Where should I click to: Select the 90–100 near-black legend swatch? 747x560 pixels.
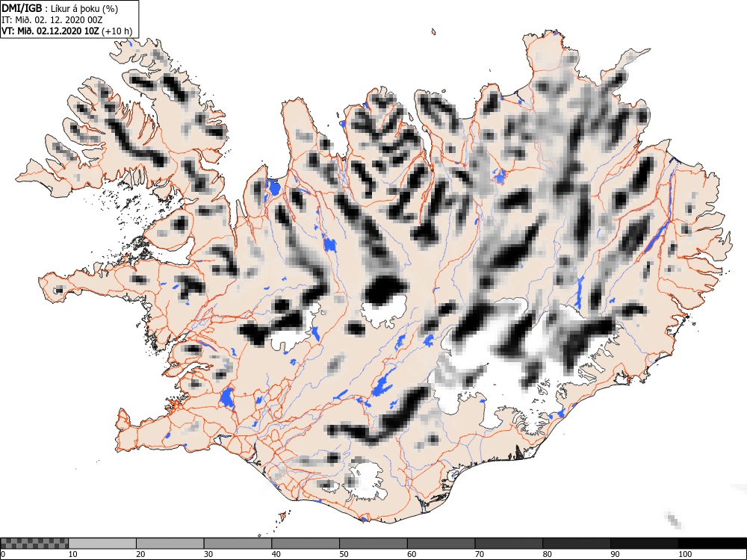point(644,544)
